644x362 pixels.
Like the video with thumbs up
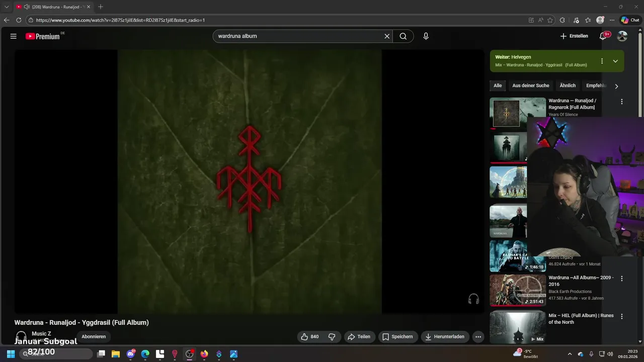[309, 337]
